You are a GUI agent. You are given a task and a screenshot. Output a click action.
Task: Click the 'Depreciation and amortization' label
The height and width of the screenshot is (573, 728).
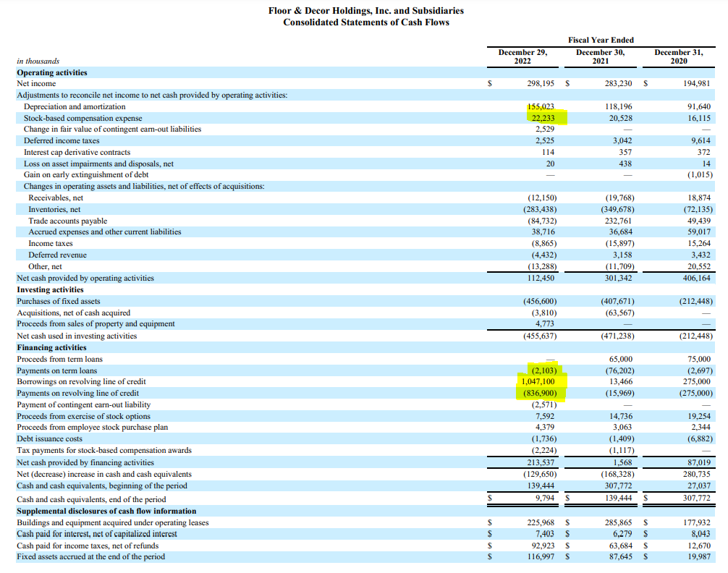pyautogui.click(x=75, y=107)
